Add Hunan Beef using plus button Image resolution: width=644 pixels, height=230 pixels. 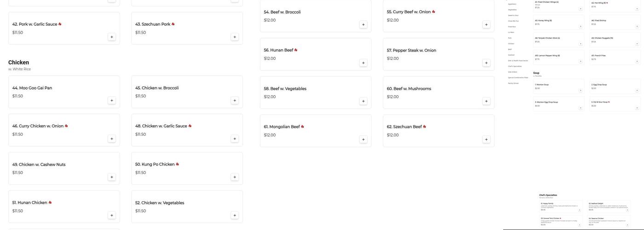click(363, 63)
